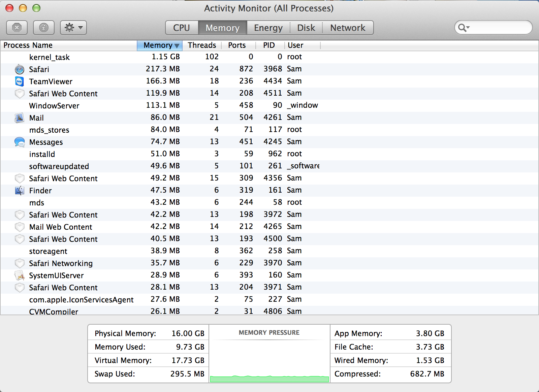
Task: Select the Memory tab
Action: 222,28
